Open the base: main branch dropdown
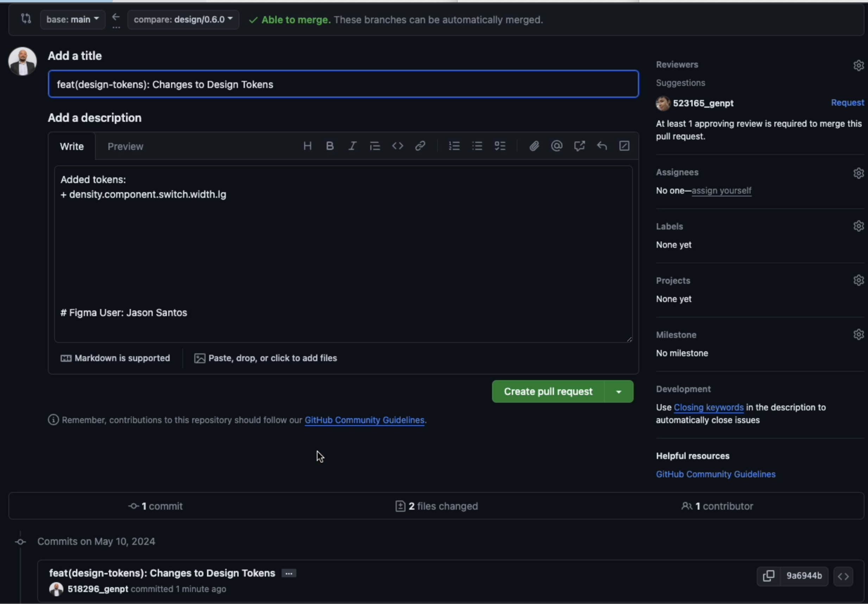868x604 pixels. [73, 19]
